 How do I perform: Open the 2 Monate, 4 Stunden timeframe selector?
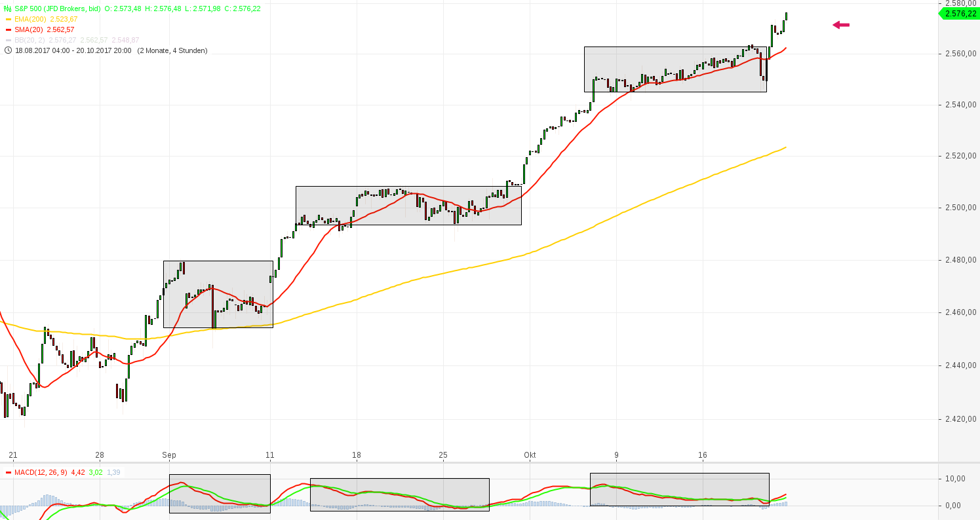click(172, 50)
